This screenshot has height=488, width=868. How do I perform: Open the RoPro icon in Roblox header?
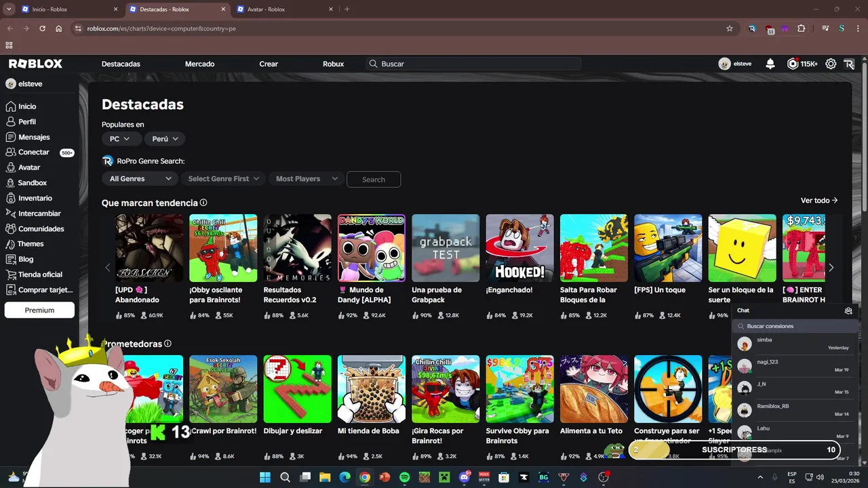[849, 64]
